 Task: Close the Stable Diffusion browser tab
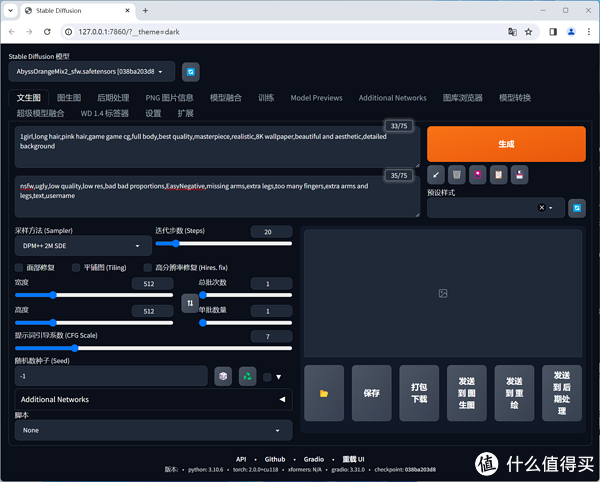[x=128, y=11]
